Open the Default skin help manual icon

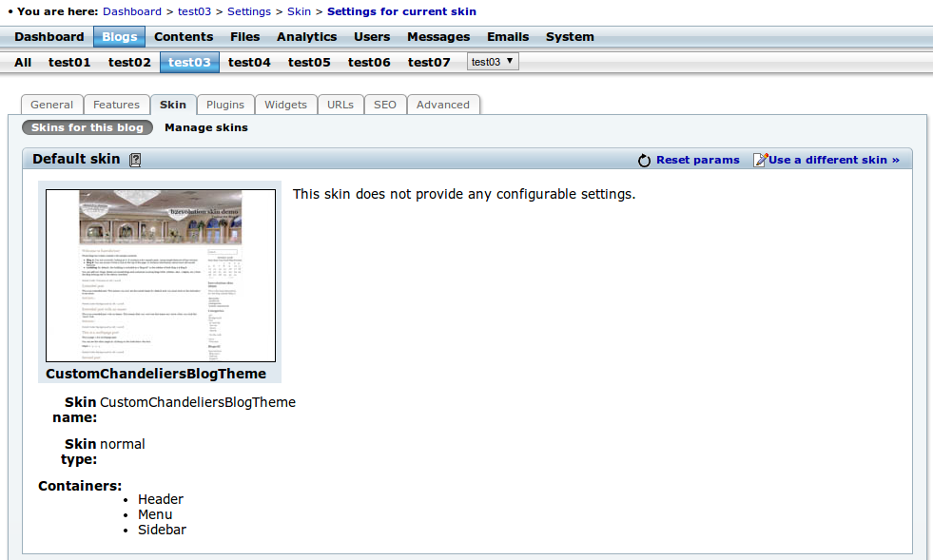(x=135, y=160)
